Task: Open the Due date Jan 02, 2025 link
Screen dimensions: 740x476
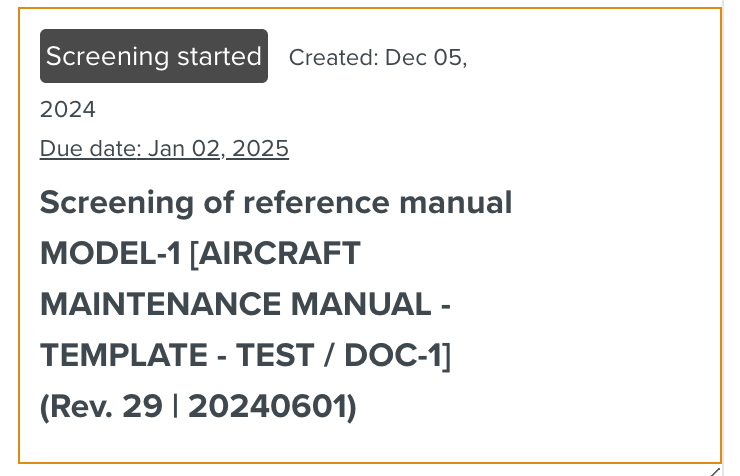Action: click(x=164, y=149)
